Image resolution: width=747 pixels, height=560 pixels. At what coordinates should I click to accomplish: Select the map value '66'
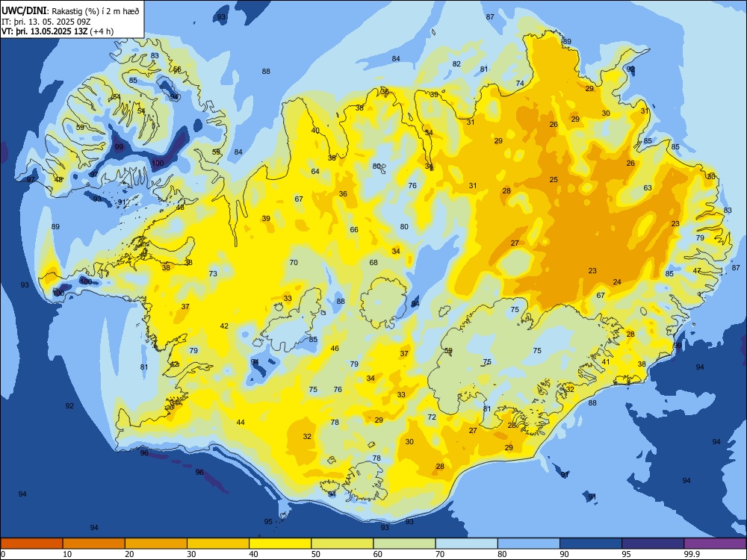pos(354,229)
